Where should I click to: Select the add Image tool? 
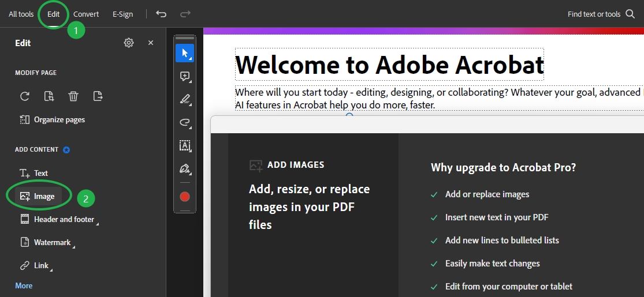point(38,197)
